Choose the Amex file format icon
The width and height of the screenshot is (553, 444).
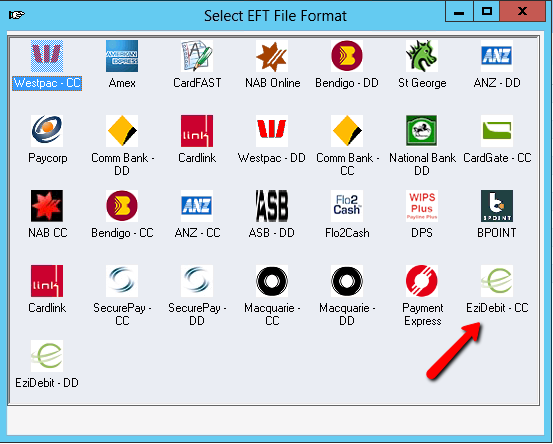tap(122, 56)
